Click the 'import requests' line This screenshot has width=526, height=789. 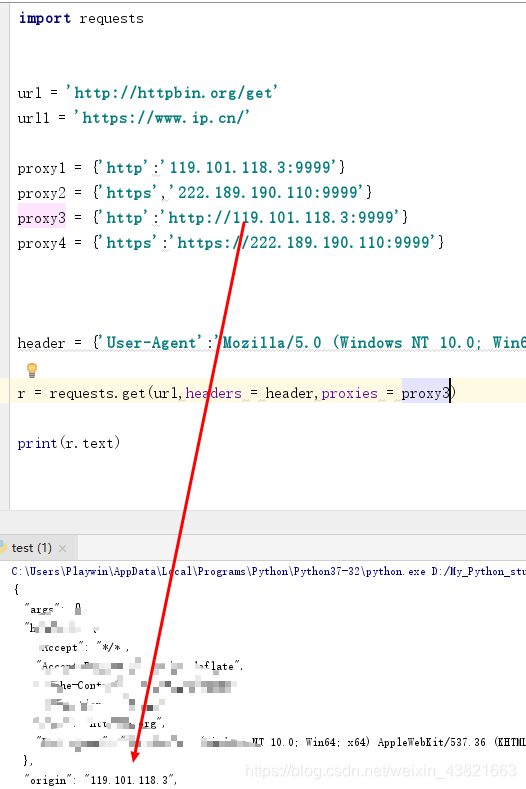click(81, 19)
